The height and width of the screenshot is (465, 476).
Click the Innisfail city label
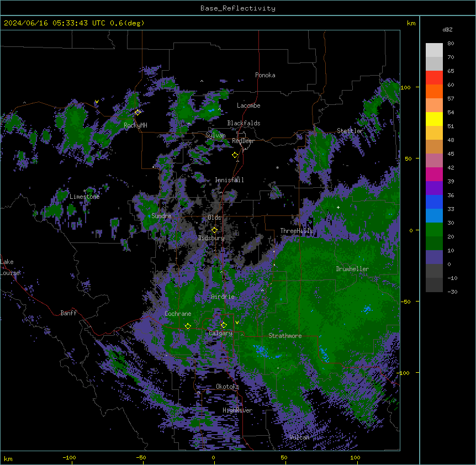tap(229, 180)
